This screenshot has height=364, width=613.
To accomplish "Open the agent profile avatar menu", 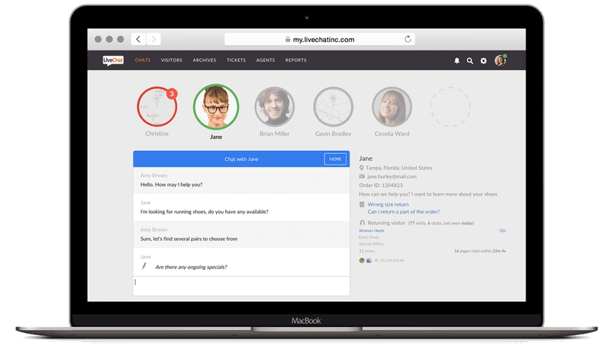I will 500,61.
